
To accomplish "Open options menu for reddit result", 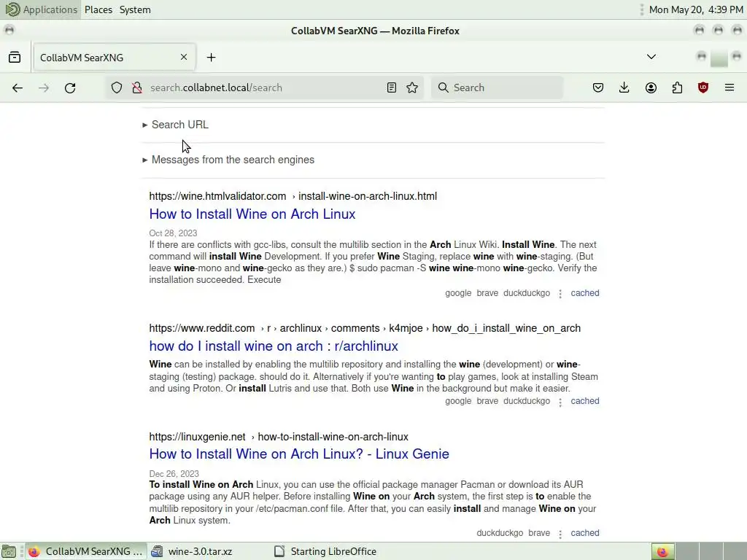I will click(x=560, y=402).
